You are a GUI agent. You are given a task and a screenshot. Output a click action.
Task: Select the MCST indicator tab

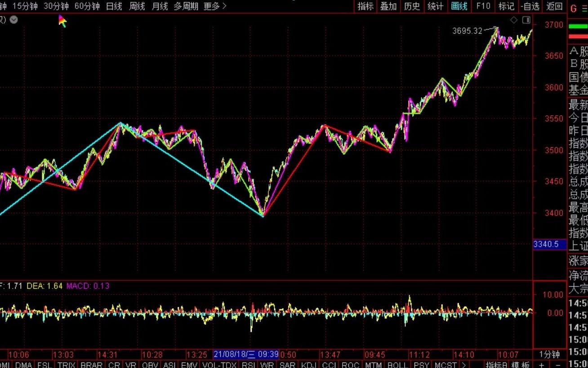coord(445,365)
